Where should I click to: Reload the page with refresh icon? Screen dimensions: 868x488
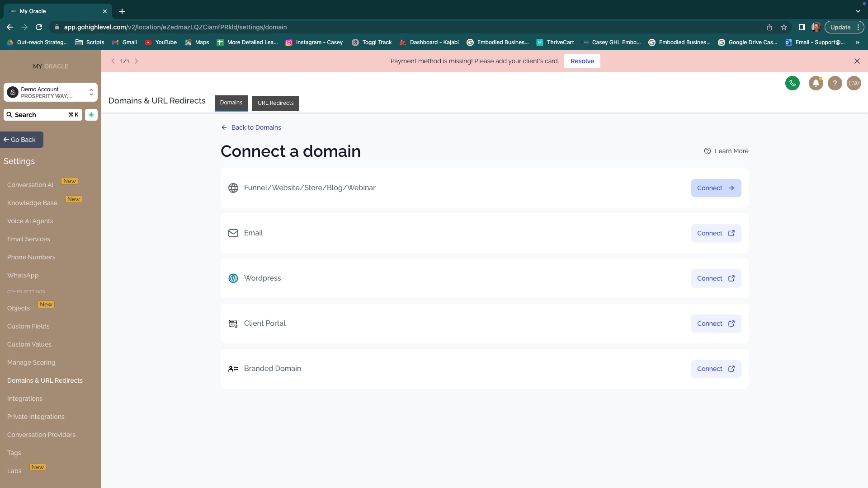(x=39, y=27)
